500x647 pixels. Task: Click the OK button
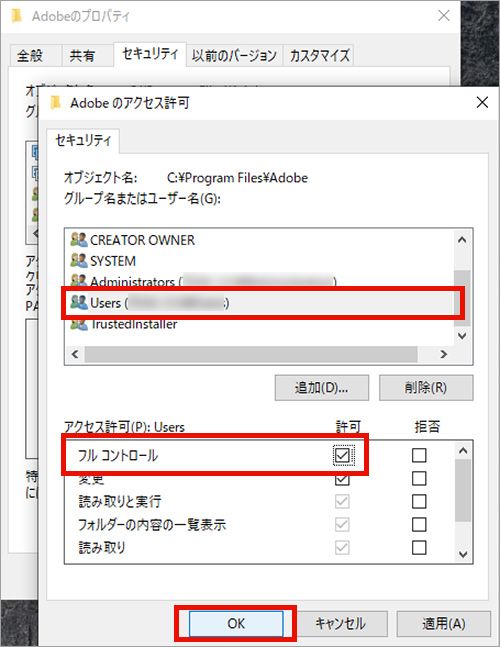pos(236,623)
